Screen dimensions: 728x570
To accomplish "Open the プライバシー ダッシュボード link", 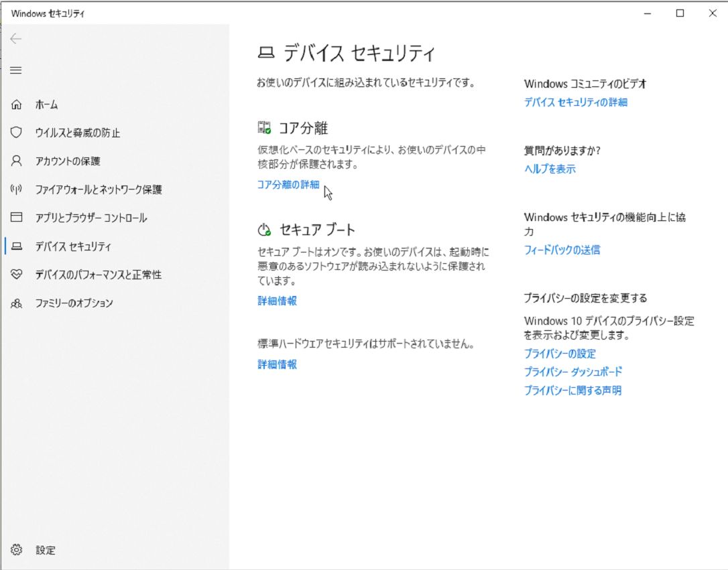I will tap(572, 372).
